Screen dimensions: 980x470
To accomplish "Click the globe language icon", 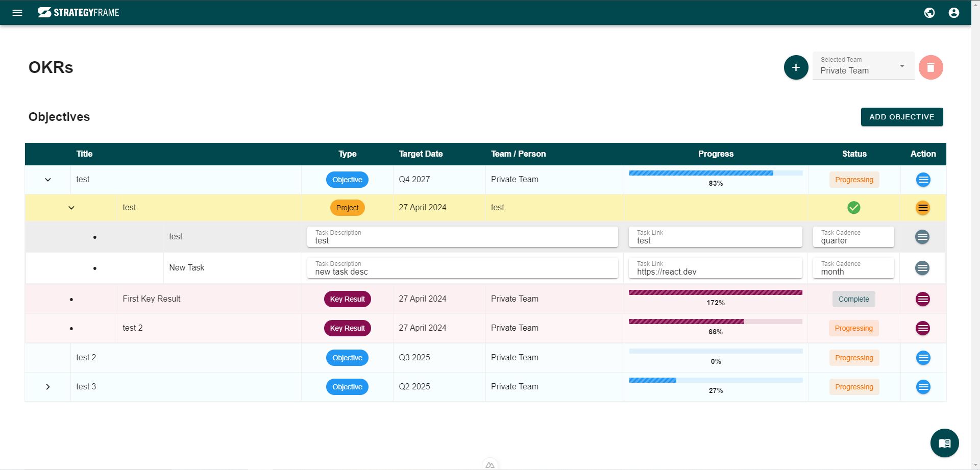I will [929, 13].
